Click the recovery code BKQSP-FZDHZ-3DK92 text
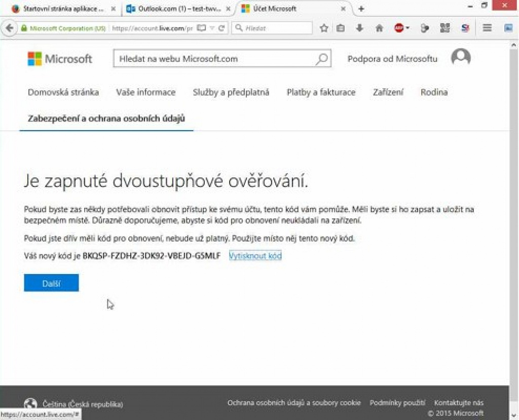Screen dimensions: 519x420 click(x=151, y=255)
